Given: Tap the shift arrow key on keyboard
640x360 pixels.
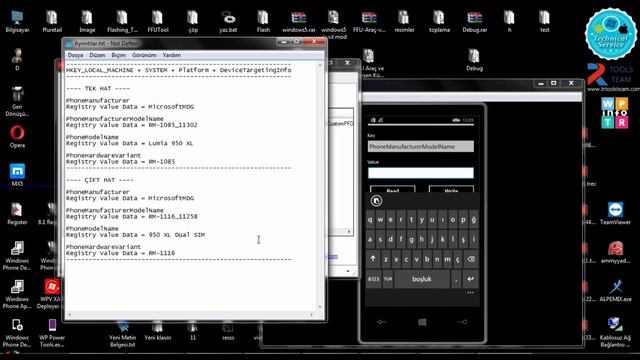Looking at the screenshot, I should (373, 259).
